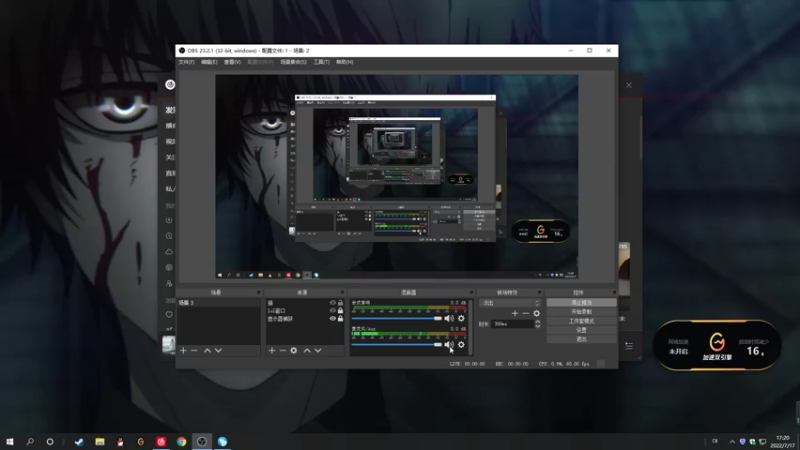This screenshot has height=450, width=800.
Task: Open the 淡出 transition dropdown
Action: tap(509, 303)
